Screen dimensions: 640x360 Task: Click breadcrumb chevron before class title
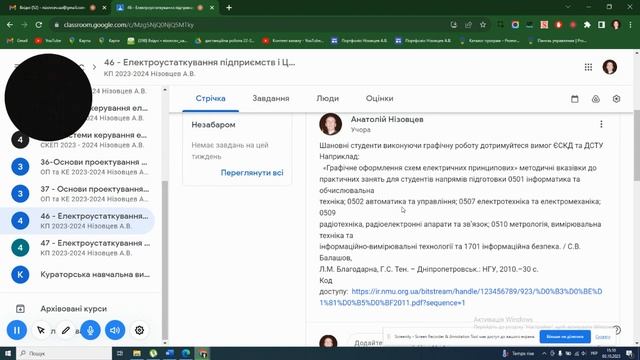(x=94, y=67)
